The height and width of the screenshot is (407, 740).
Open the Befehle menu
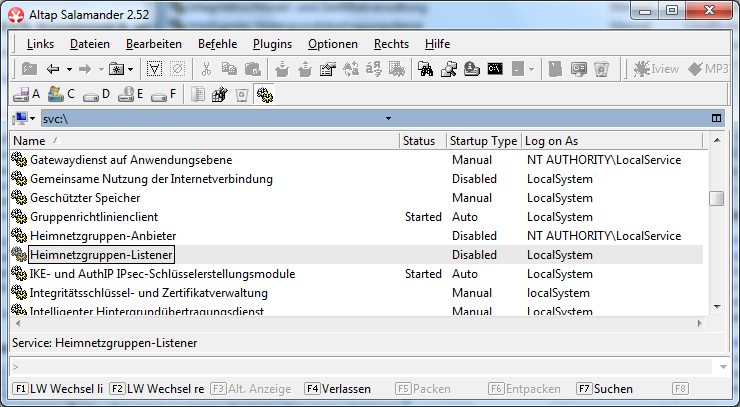tap(217, 44)
